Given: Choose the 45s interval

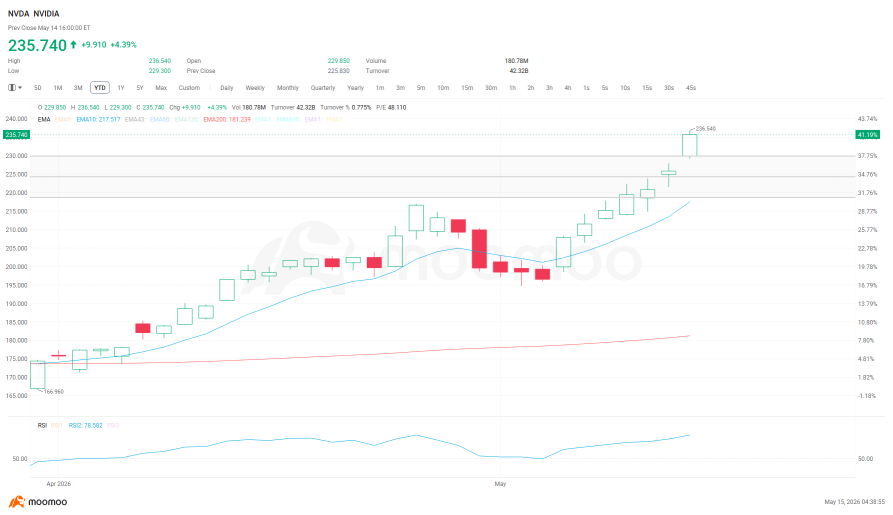Looking at the screenshot, I should coord(691,88).
